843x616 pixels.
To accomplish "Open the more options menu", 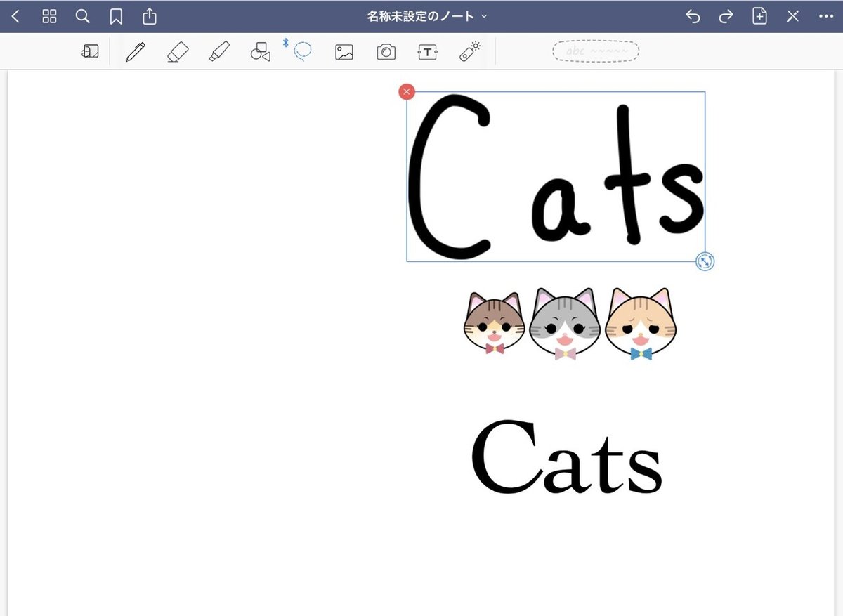I will [x=825, y=16].
